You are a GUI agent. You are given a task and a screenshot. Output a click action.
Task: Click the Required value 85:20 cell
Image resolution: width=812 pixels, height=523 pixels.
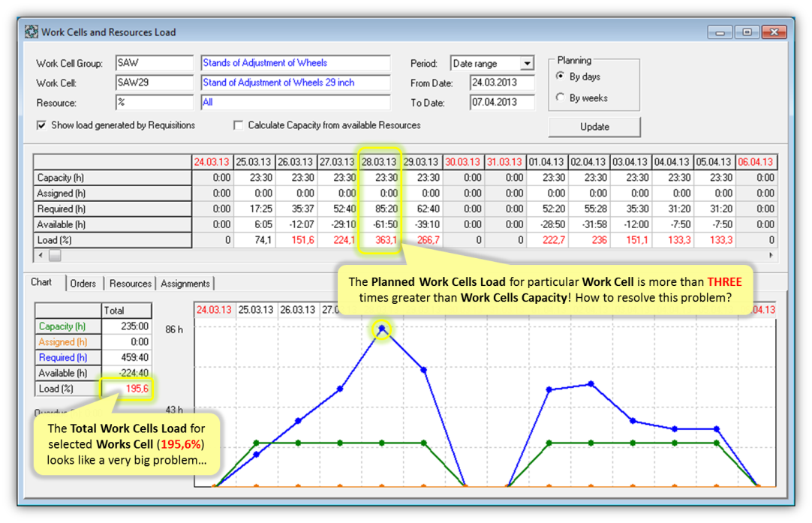point(380,209)
